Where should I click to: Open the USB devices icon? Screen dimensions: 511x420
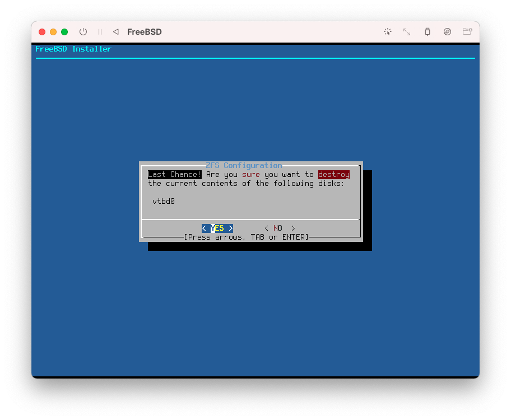pos(428,31)
